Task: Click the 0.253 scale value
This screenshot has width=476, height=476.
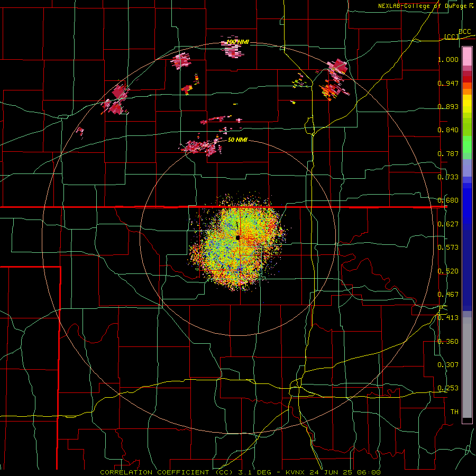Action: point(448,388)
